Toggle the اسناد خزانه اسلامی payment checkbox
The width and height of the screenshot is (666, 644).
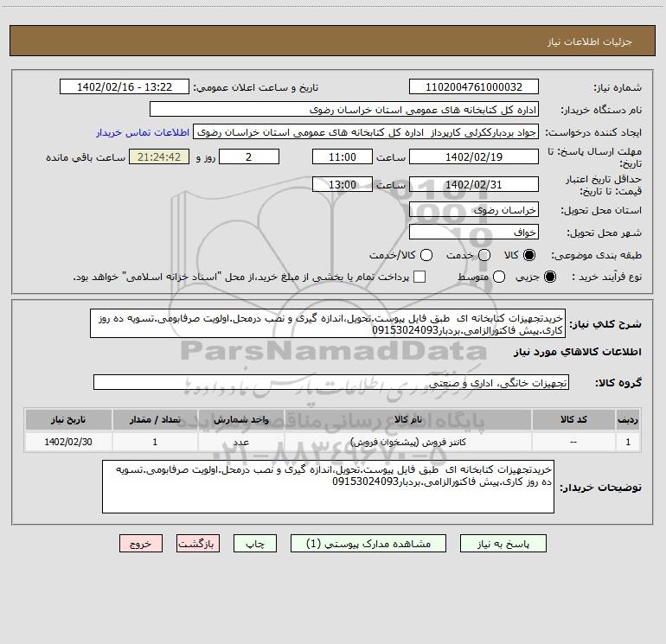(419, 277)
